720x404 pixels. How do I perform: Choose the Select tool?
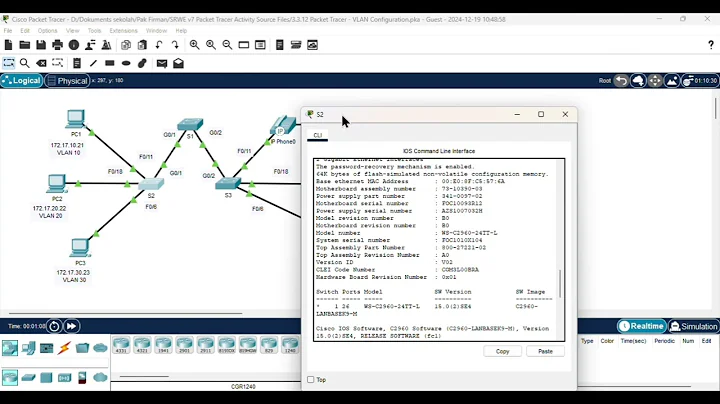[8, 63]
